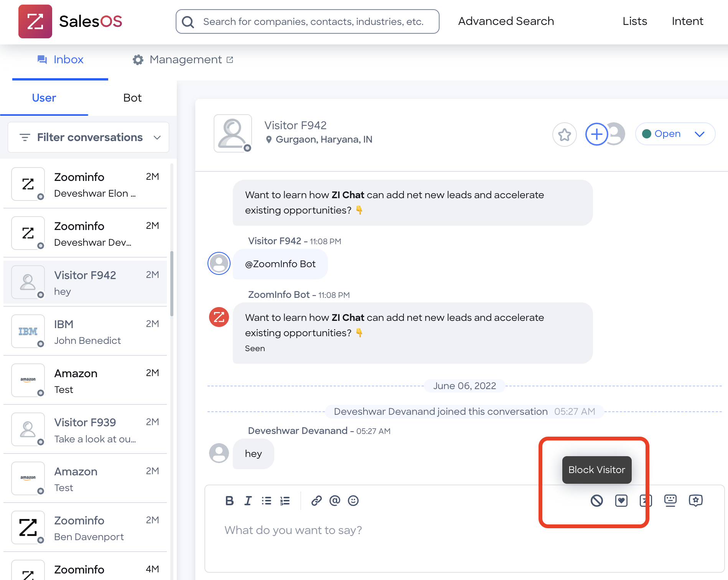Star the Visitor F942 conversation
The width and height of the screenshot is (728, 580).
pyautogui.click(x=564, y=135)
